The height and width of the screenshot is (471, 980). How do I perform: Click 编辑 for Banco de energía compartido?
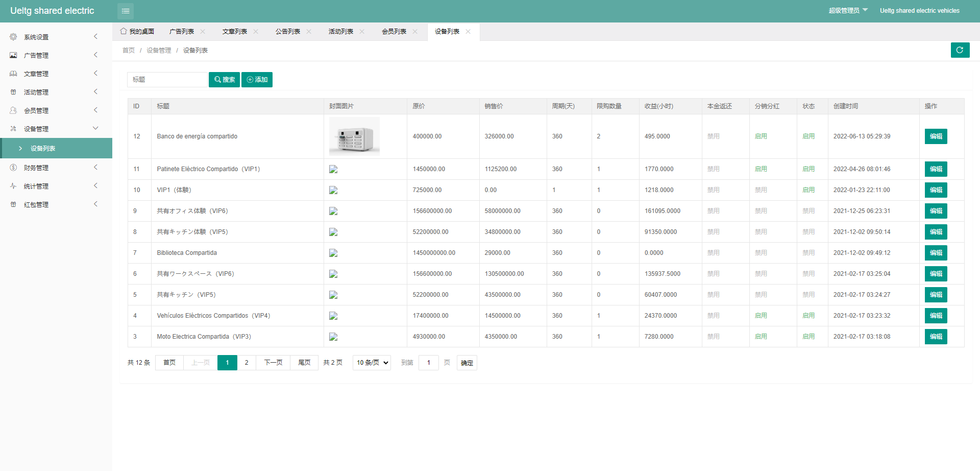pos(936,136)
